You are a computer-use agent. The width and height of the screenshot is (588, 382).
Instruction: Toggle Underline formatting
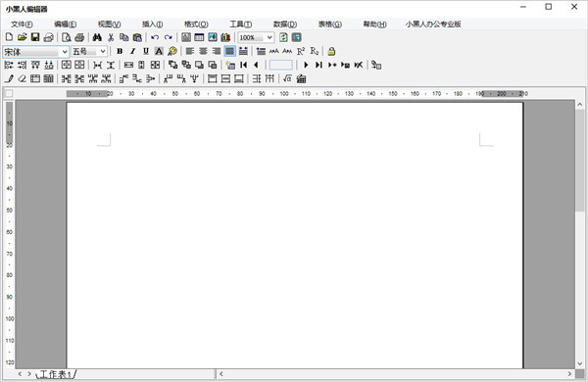coord(146,51)
